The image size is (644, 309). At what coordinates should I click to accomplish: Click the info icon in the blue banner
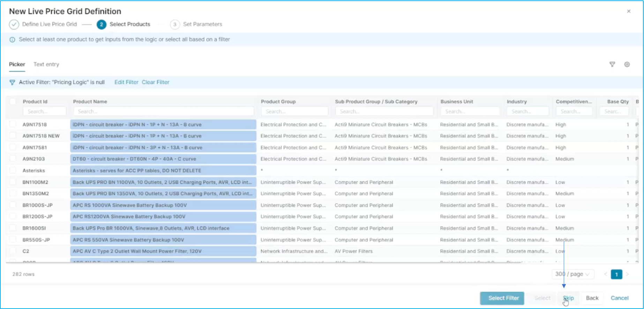click(x=12, y=40)
